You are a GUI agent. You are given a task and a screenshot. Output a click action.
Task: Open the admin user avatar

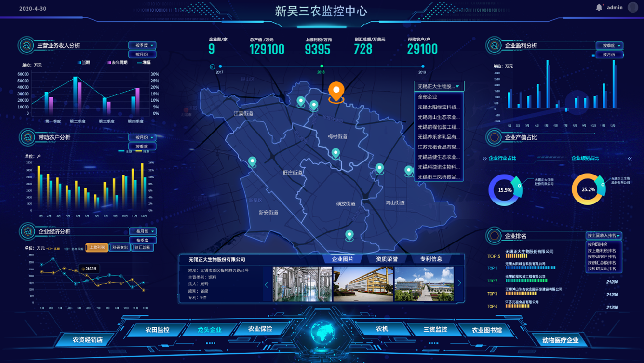coord(632,7)
